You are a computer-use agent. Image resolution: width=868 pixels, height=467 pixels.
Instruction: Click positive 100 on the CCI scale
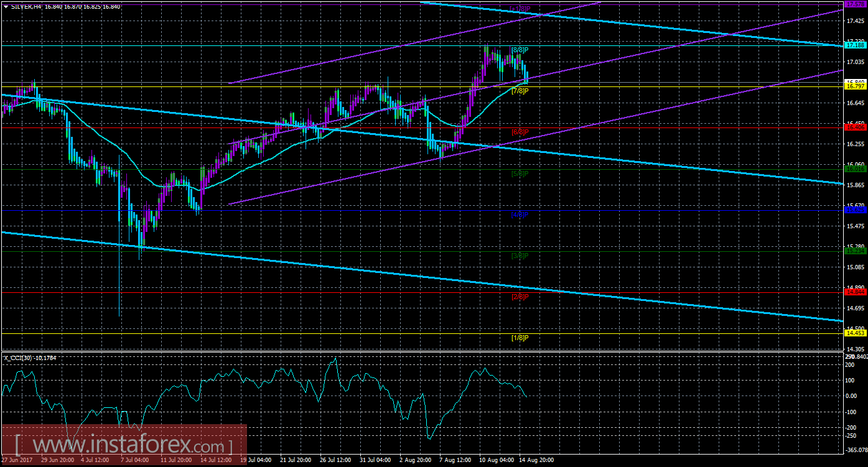[851, 380]
